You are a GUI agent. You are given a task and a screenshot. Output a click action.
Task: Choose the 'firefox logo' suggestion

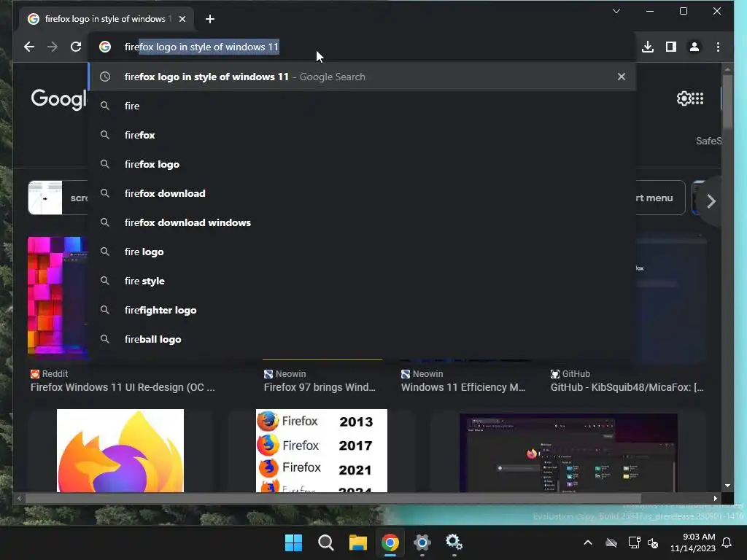(362, 164)
